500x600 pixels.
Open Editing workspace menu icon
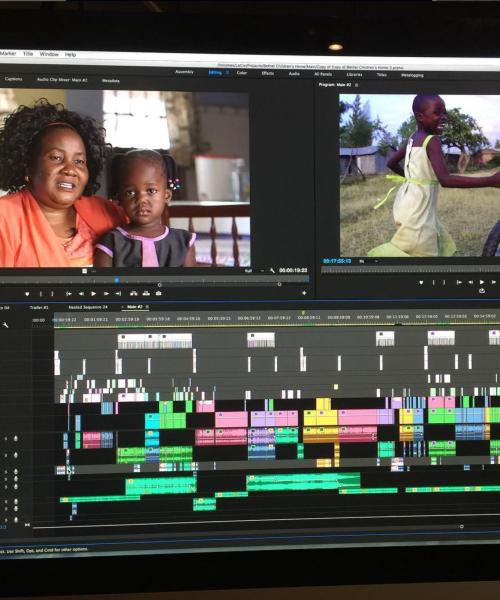pyautogui.click(x=228, y=72)
